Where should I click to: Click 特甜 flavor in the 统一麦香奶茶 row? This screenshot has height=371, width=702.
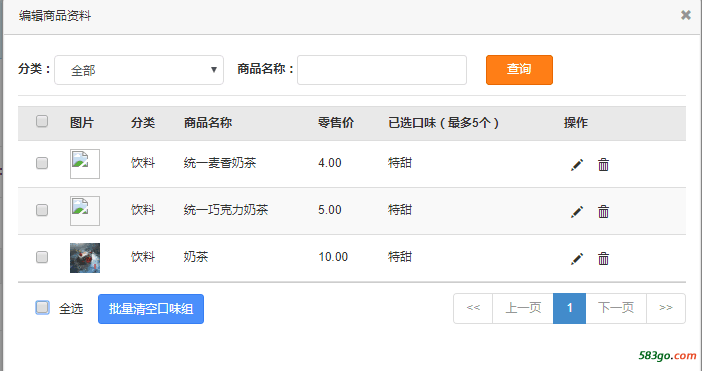(x=400, y=163)
